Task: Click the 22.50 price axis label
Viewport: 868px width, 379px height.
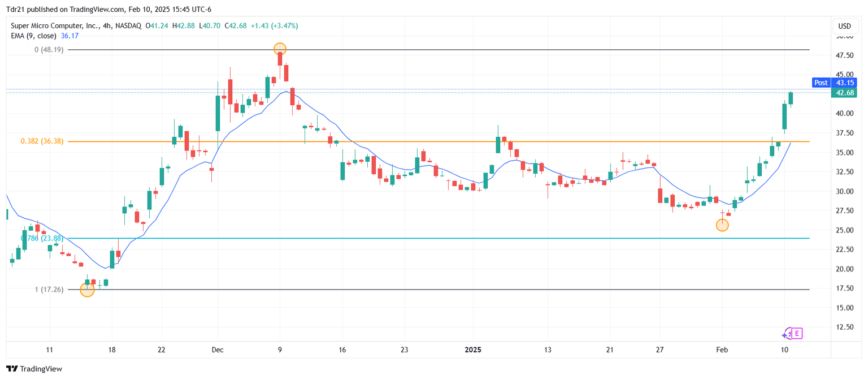Action: 845,249
